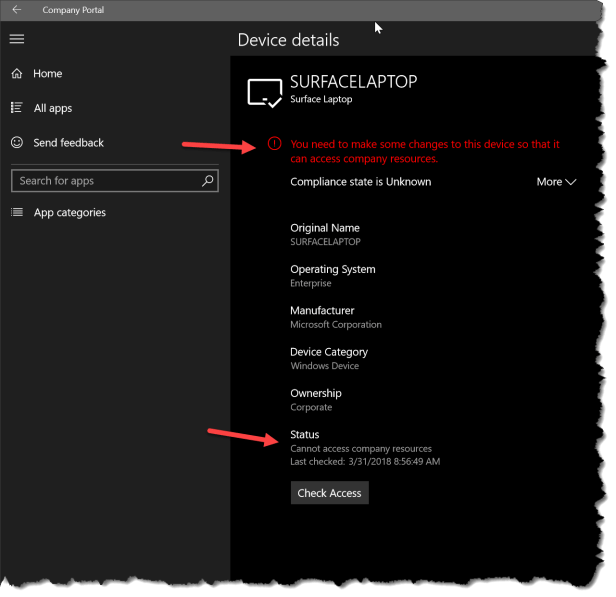Click 'Compliance state is Unknown' text
Viewport: 616px width, 597px height.
360,182
